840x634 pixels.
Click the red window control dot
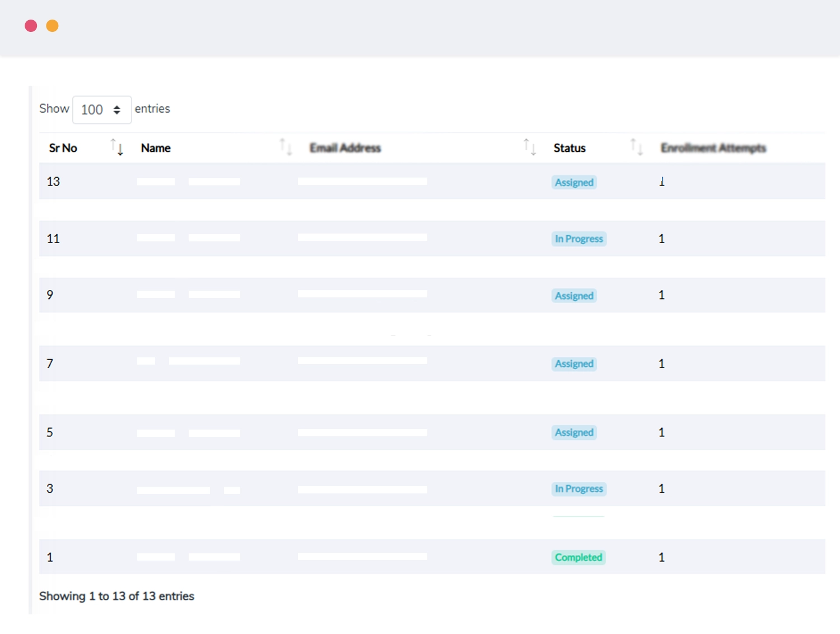pos(31,26)
